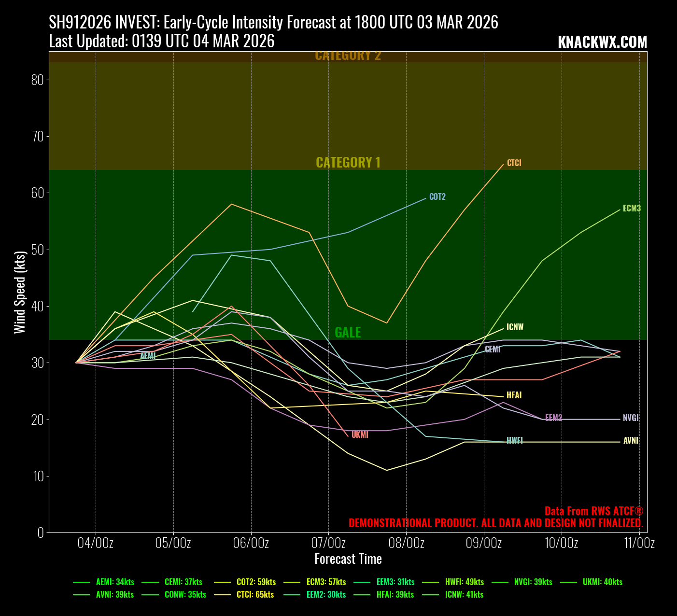Click the KNACKWX.COM watermark link
Screen dimensions: 677x616
click(x=602, y=42)
